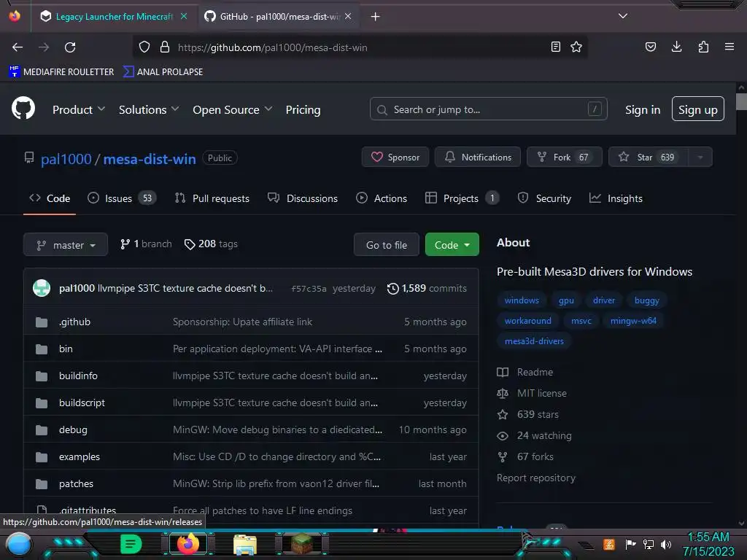Click the Sponsor button
This screenshot has width=747, height=560.
tap(395, 157)
